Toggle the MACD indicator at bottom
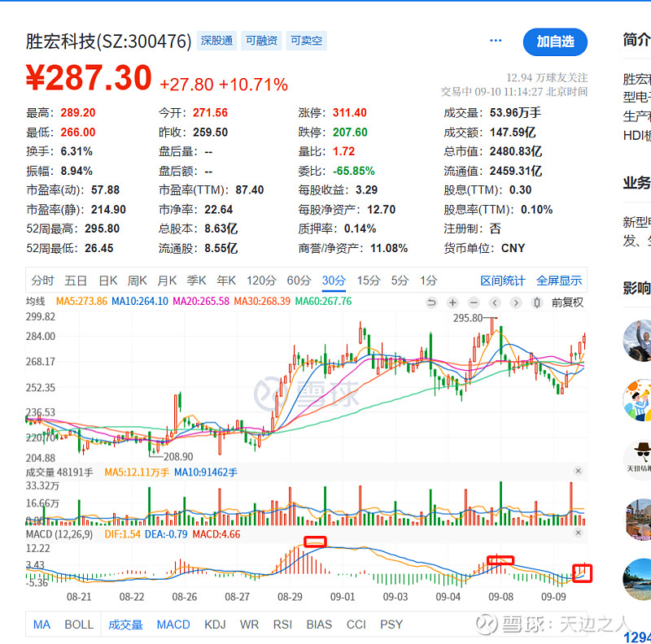The image size is (651, 644). pyautogui.click(x=173, y=624)
